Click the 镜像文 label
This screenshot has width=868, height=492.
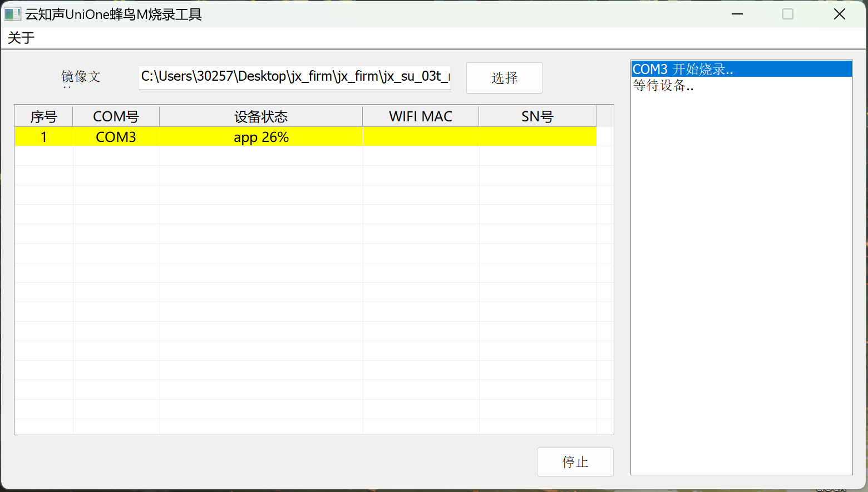(81, 77)
